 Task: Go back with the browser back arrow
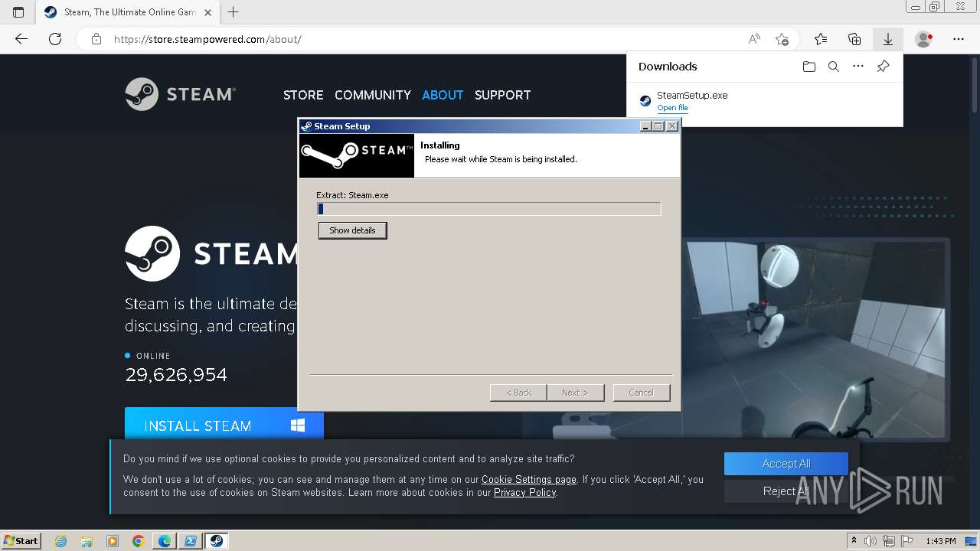[x=21, y=39]
